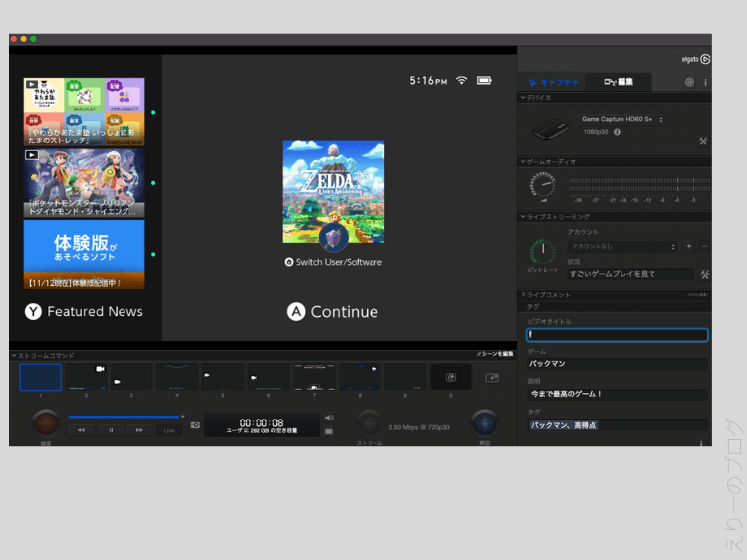Click the シーンを編集 edit scenes link
This screenshot has height=560, width=747.
(495, 354)
